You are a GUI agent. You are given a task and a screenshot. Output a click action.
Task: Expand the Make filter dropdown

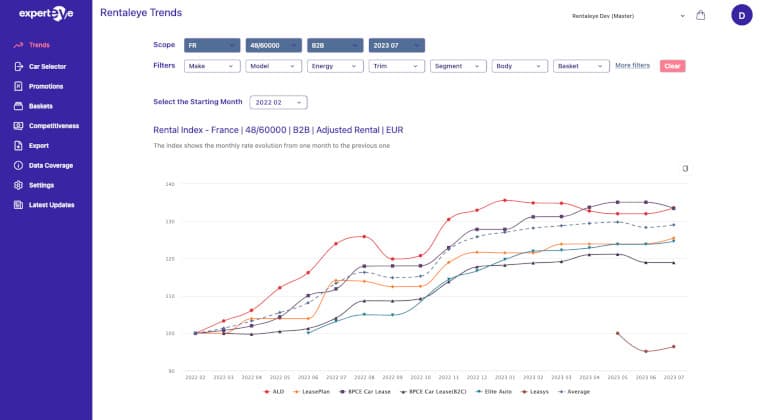point(212,66)
